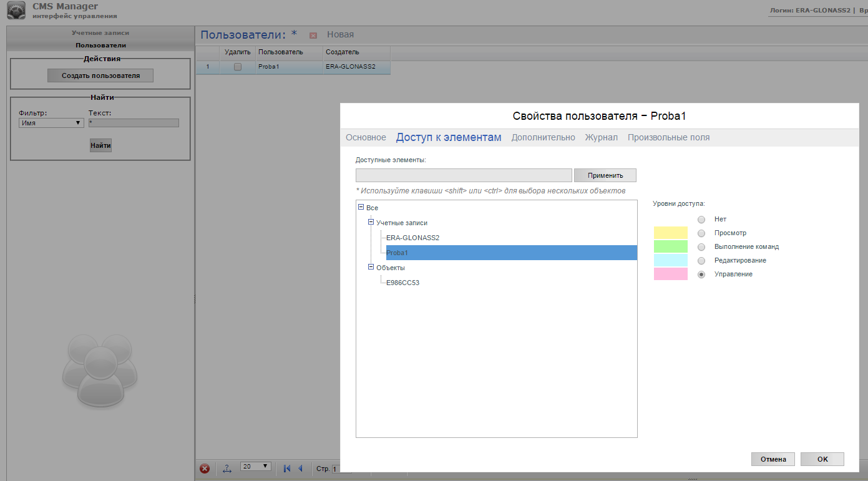868x481 pixels.
Task: Open the Фильтр dropdown showing Имя
Action: click(x=51, y=123)
